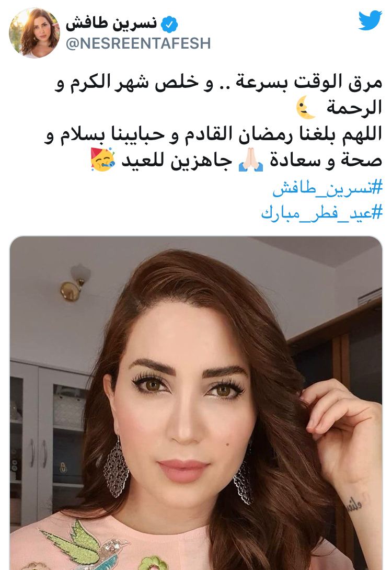
Task: Click the word الرحمة beside moon emoji
Action: tap(354, 108)
